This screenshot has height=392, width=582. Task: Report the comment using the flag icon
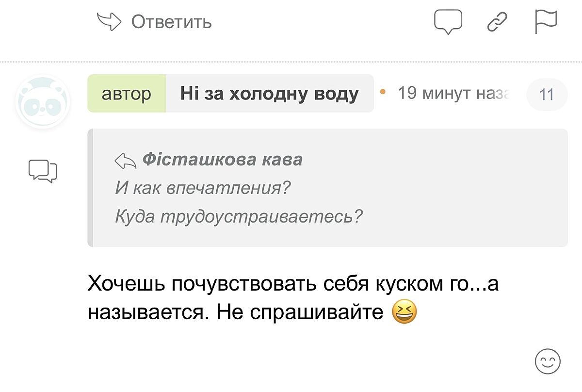coord(546,22)
